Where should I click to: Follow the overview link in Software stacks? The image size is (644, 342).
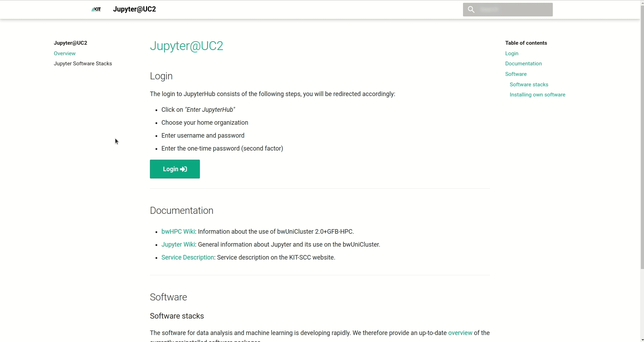pyautogui.click(x=460, y=333)
